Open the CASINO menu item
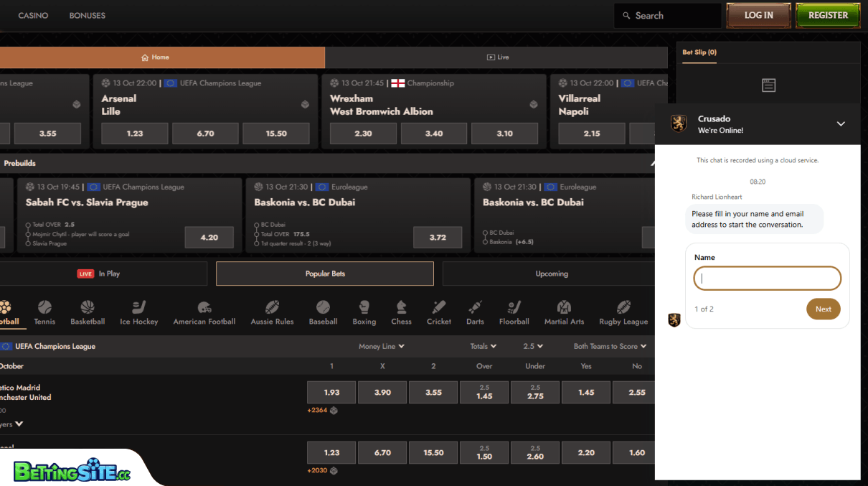The height and width of the screenshot is (486, 868). (x=33, y=15)
